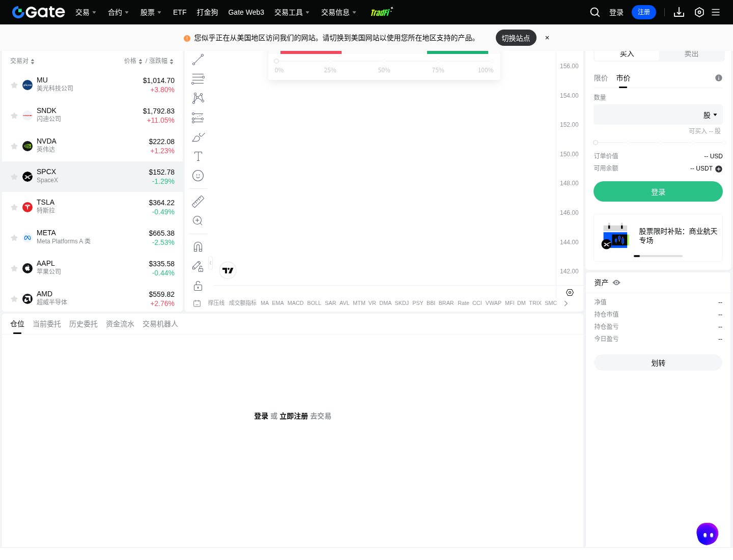Favorite the TSLA star
The height and width of the screenshot is (560, 733).
pos(14,207)
